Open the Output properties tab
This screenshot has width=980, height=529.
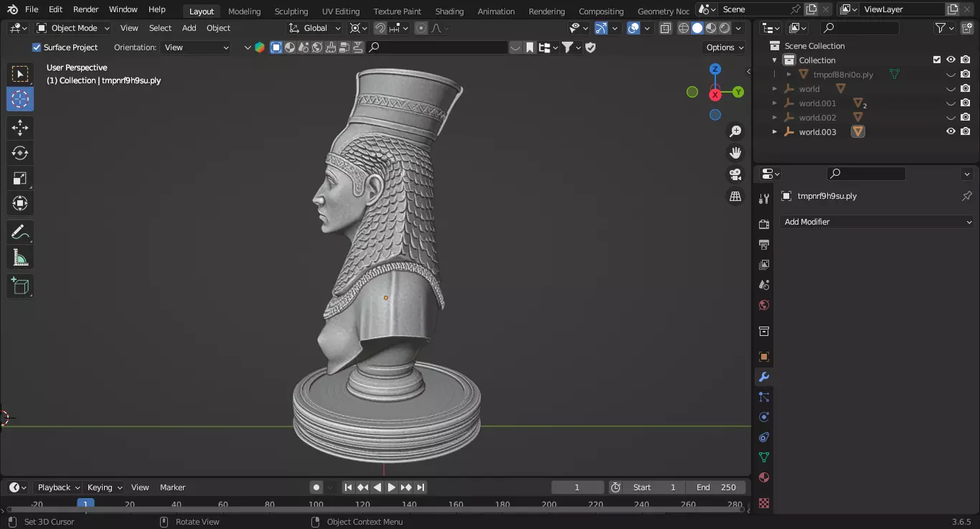(x=764, y=245)
